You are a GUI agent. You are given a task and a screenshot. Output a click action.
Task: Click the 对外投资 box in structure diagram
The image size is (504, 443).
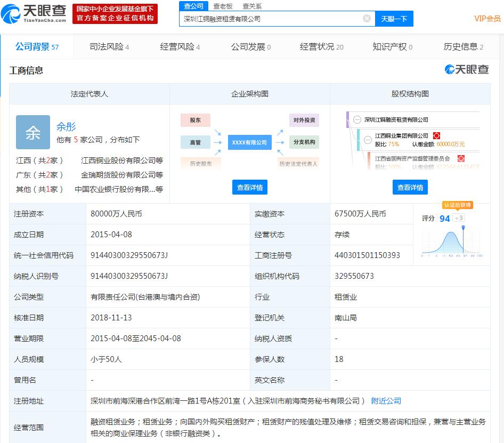click(304, 120)
